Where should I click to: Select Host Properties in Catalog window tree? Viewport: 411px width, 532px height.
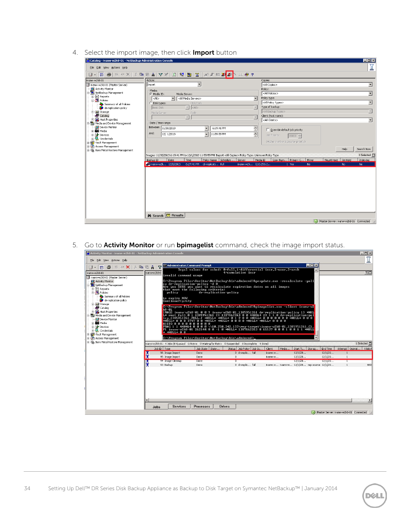click(x=109, y=120)
